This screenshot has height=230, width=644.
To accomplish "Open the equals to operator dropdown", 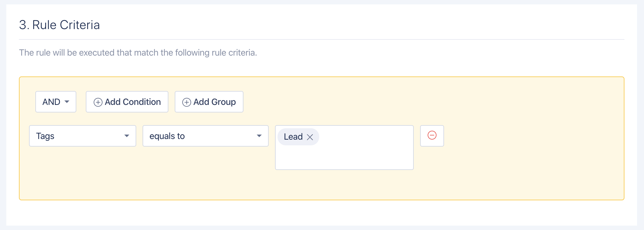I will tap(206, 136).
